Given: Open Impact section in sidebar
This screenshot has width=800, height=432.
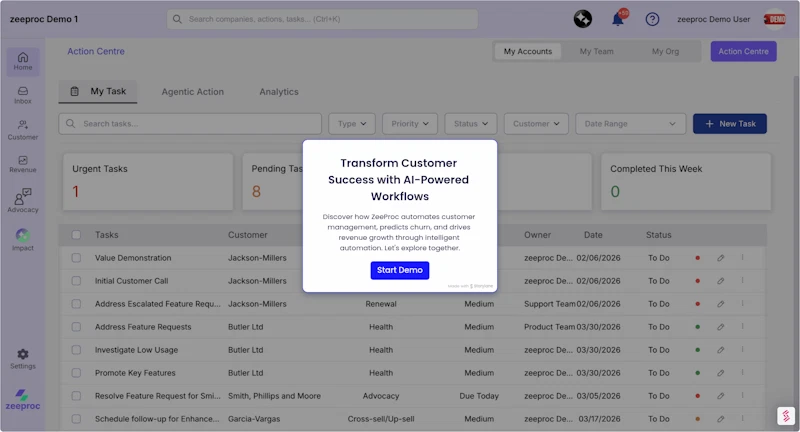Looking at the screenshot, I should point(23,240).
